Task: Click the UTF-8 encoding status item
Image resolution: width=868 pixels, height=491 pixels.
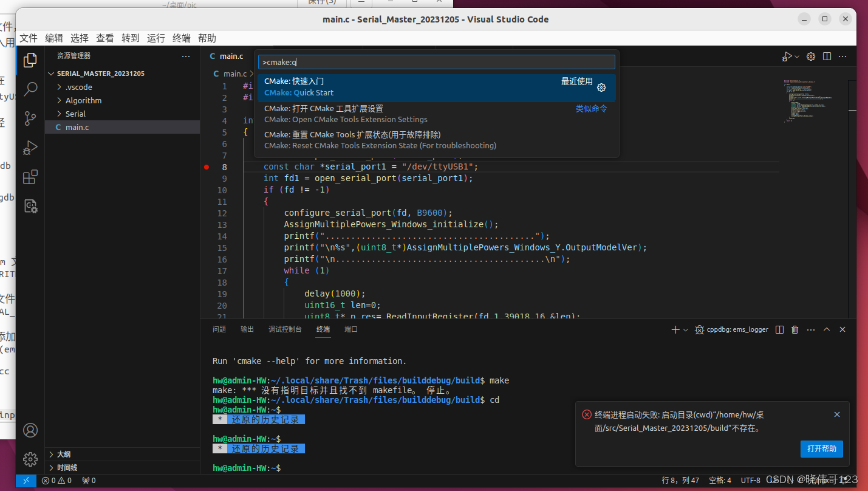Action: click(750, 480)
